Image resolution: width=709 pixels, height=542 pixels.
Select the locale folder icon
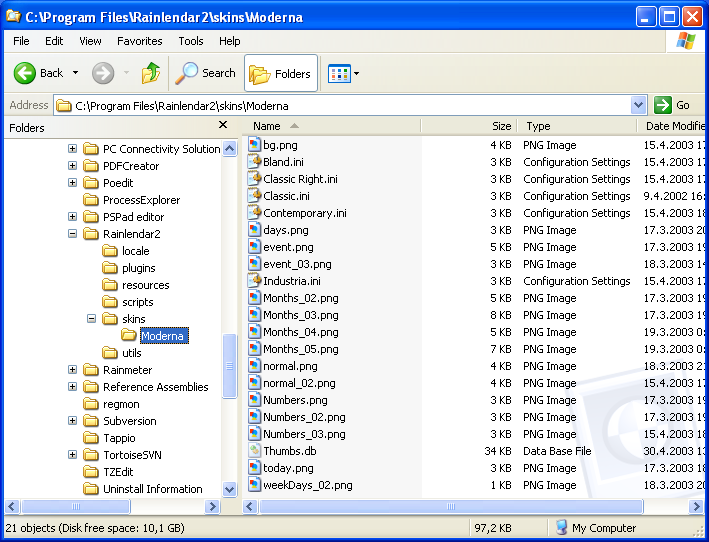click(x=110, y=250)
